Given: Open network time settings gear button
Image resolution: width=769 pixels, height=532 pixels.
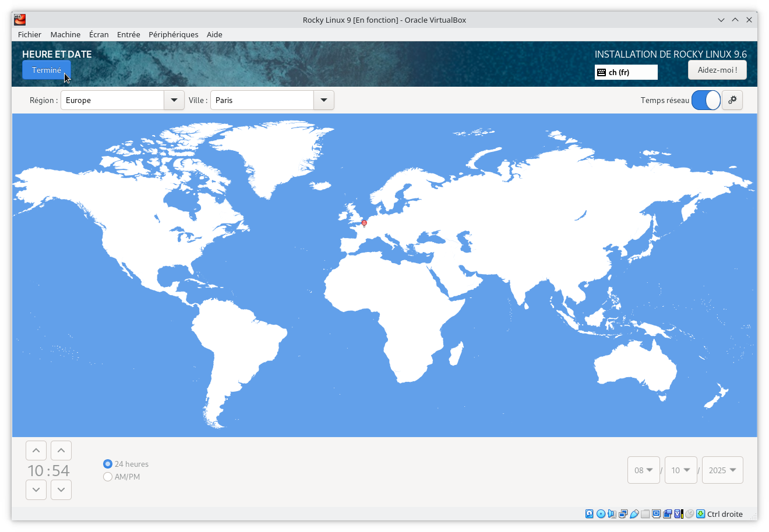Looking at the screenshot, I should [x=732, y=100].
